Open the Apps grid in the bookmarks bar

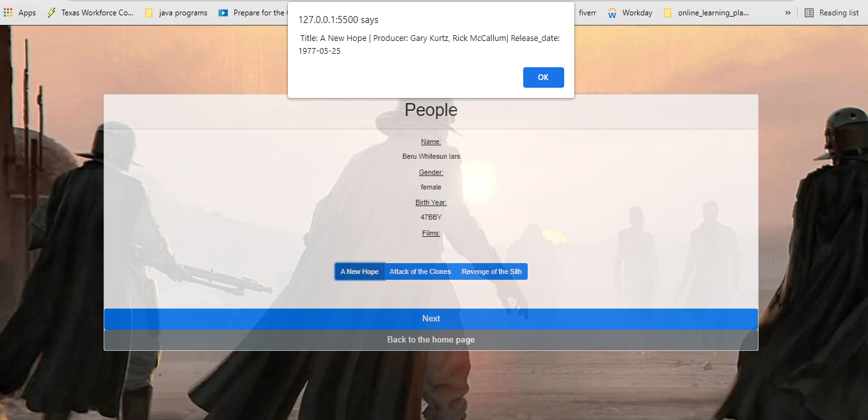click(x=20, y=13)
